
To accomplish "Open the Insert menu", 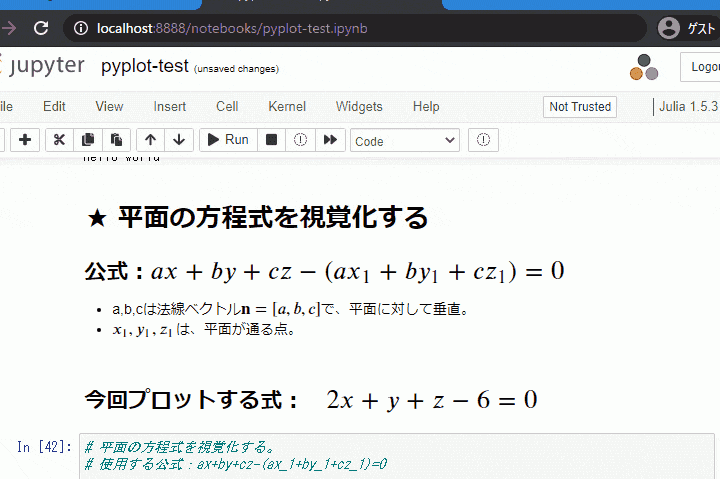I will [x=169, y=107].
